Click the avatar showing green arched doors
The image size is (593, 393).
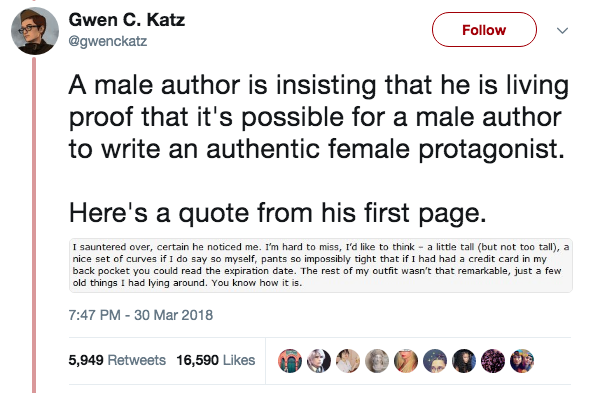pyautogui.click(x=290, y=360)
